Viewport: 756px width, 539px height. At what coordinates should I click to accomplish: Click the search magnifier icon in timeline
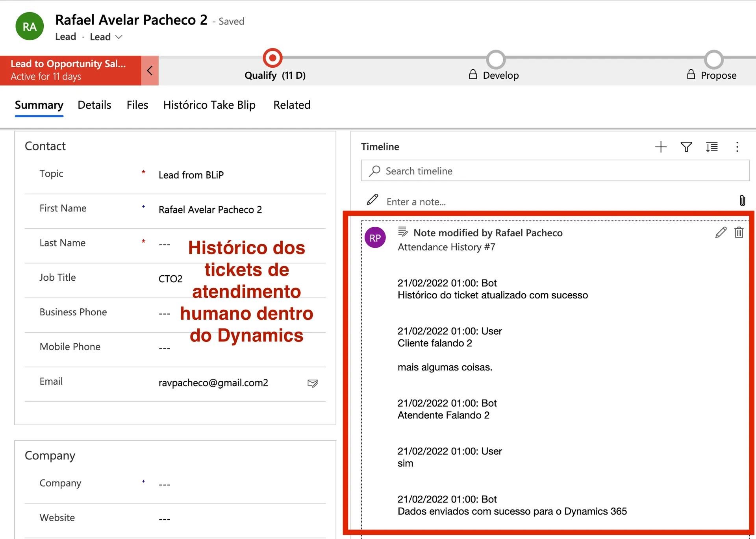[x=374, y=171]
